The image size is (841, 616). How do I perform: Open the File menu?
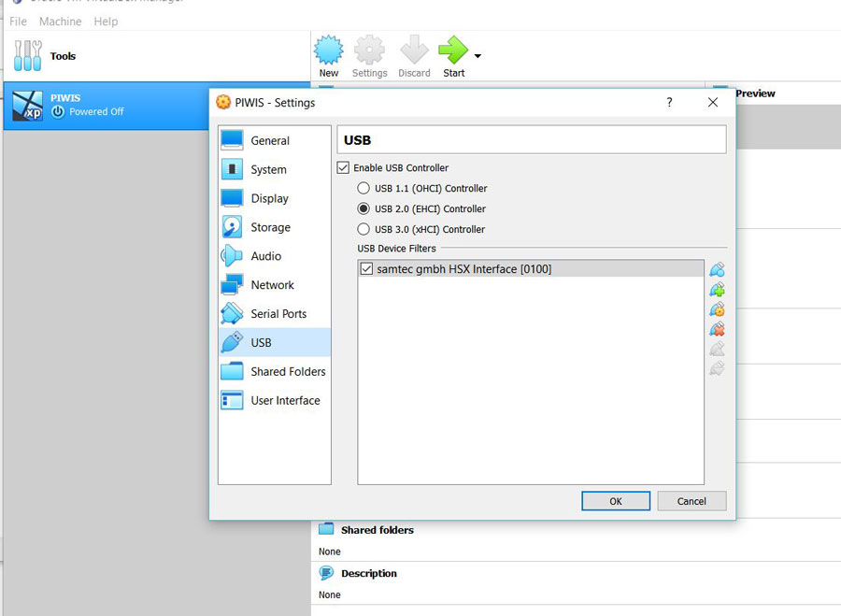pyautogui.click(x=18, y=21)
